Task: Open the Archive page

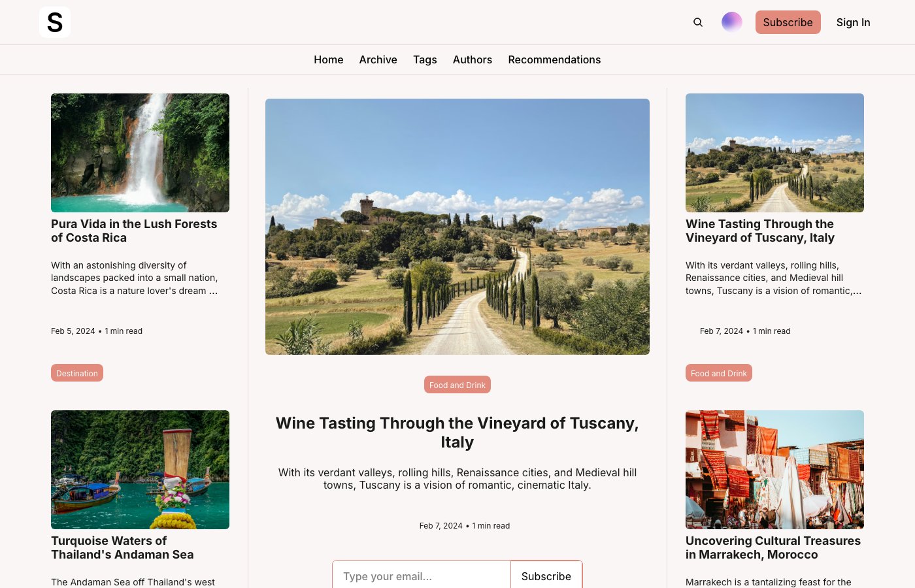Action: coord(378,59)
